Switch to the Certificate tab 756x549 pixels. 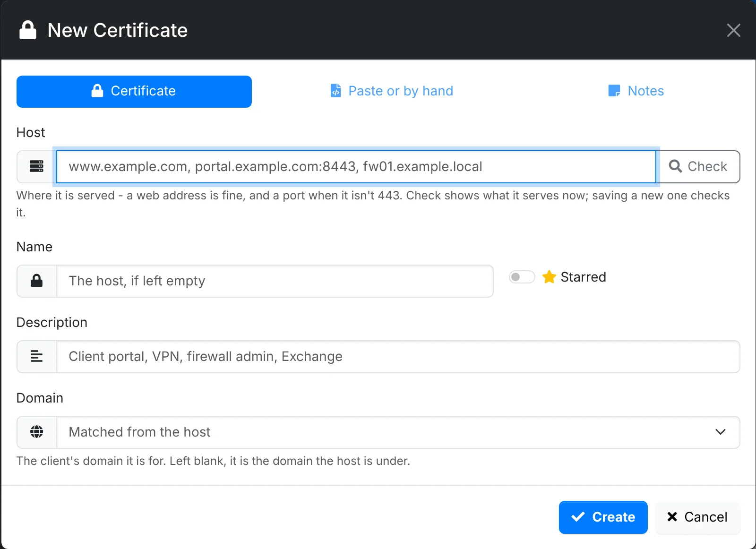coord(134,91)
